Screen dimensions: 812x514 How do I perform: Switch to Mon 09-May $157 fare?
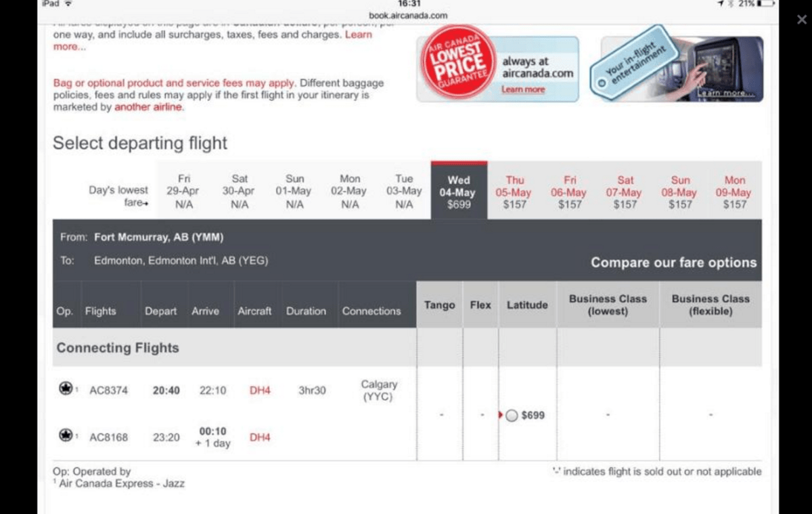[735, 192]
